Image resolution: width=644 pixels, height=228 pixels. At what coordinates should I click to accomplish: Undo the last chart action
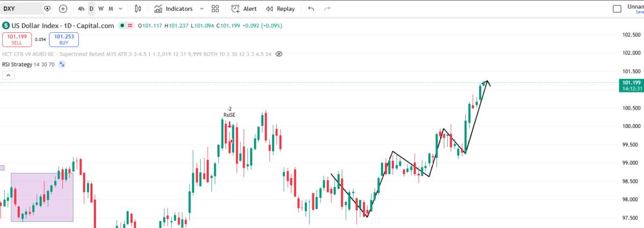[x=312, y=9]
